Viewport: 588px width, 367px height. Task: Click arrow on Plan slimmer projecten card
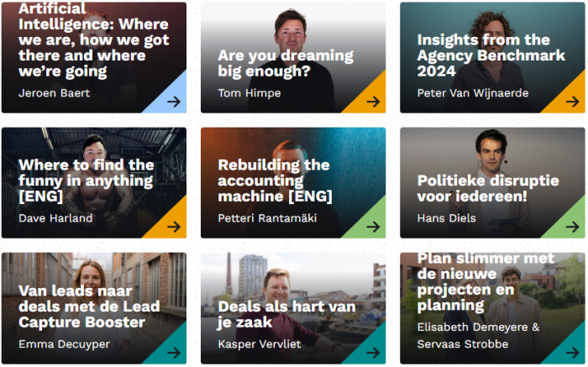coord(572,353)
